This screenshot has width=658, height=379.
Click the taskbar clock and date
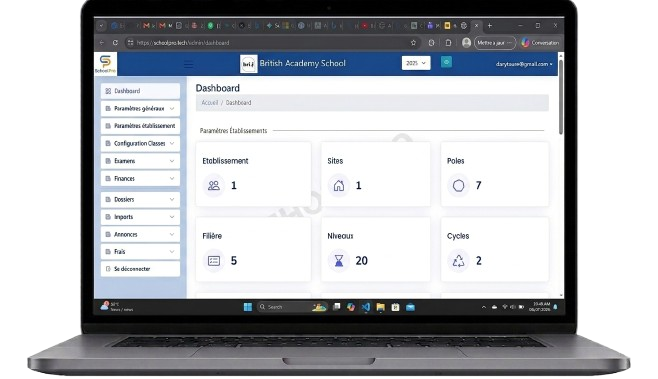click(x=539, y=307)
